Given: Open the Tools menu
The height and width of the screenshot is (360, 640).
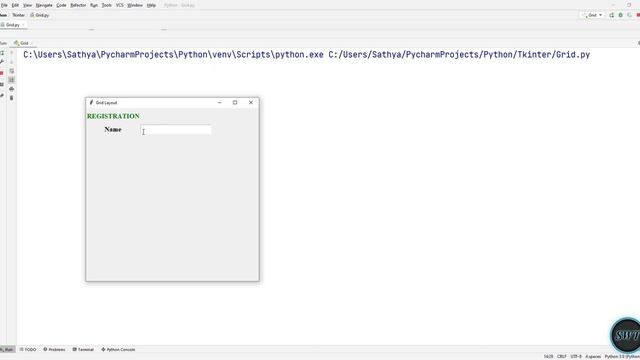Looking at the screenshot, I should point(107,5).
